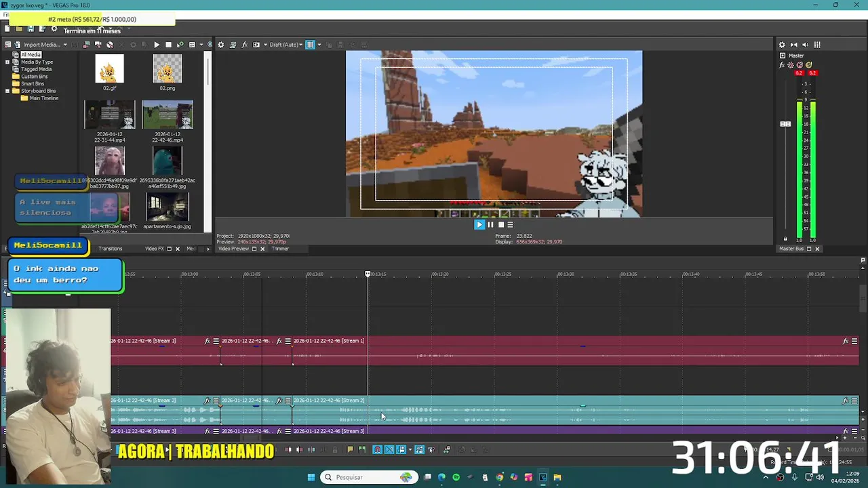Screen dimensions: 868x488
Task: Collapse the Storyboard Bins tree node
Action: 7,91
